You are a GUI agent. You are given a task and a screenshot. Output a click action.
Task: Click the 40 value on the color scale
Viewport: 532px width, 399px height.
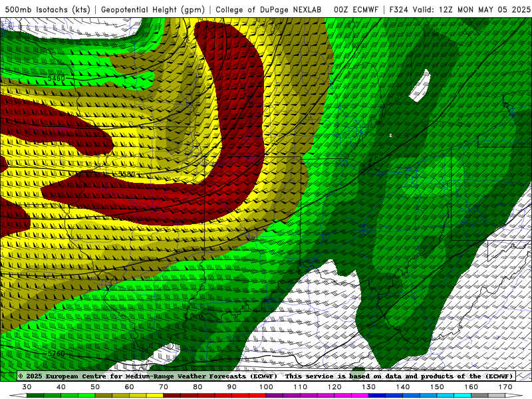pyautogui.click(x=61, y=387)
